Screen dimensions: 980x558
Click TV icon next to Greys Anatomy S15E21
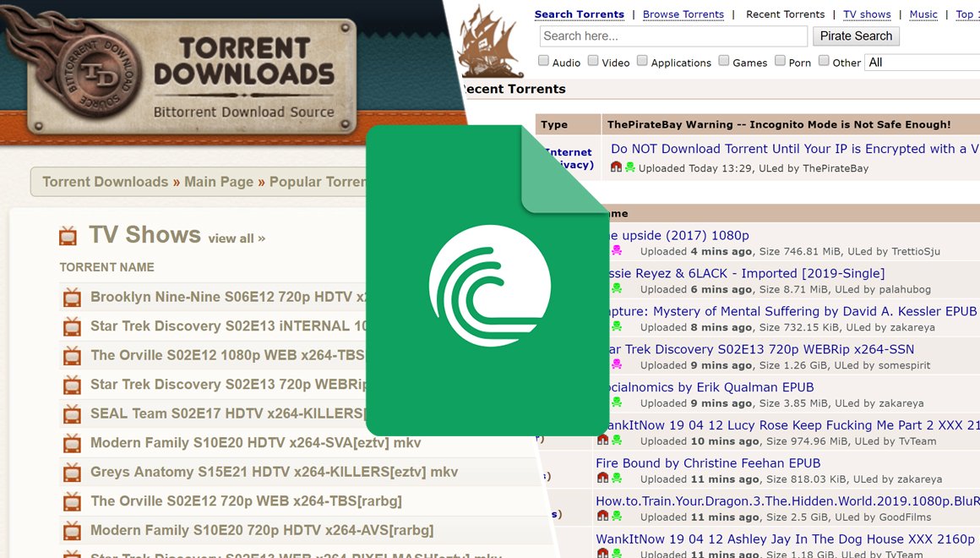pyautogui.click(x=72, y=473)
